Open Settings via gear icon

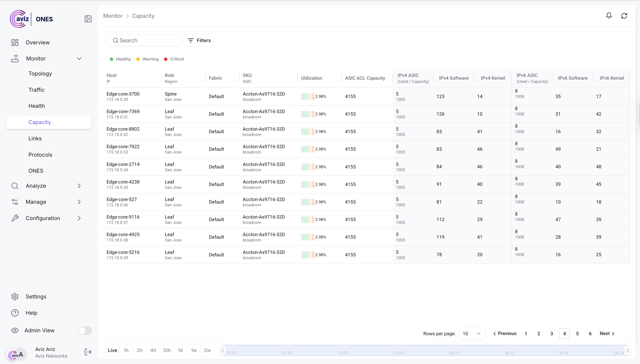[15, 297]
